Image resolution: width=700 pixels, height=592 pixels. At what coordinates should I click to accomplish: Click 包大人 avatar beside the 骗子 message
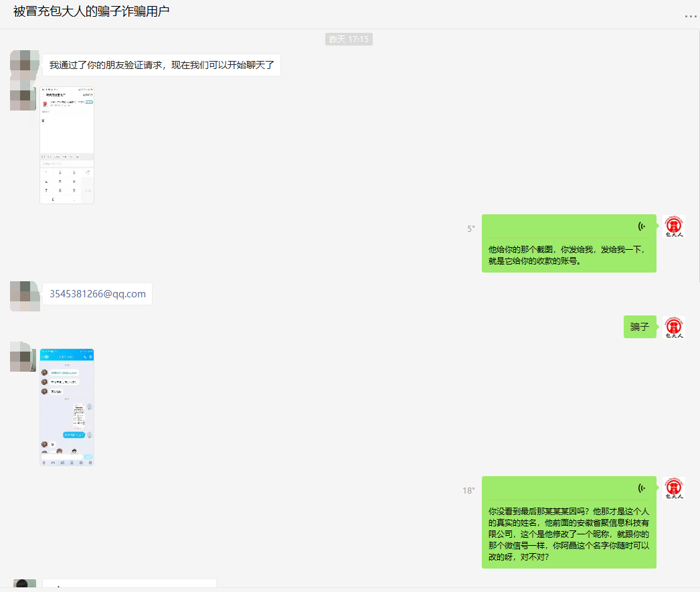pyautogui.click(x=673, y=327)
